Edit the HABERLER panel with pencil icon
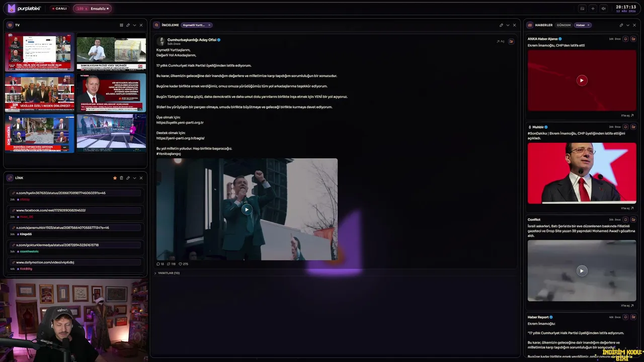 pyautogui.click(x=621, y=25)
